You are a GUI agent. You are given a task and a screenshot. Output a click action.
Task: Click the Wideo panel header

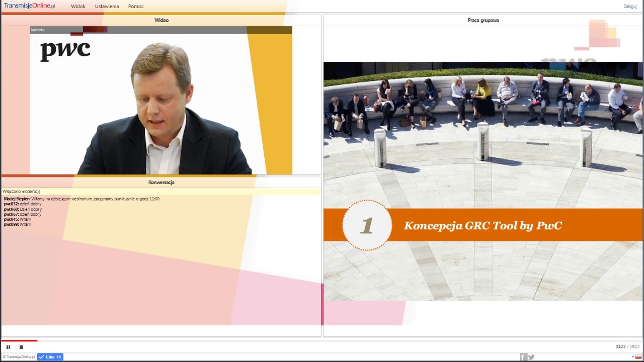tap(162, 20)
